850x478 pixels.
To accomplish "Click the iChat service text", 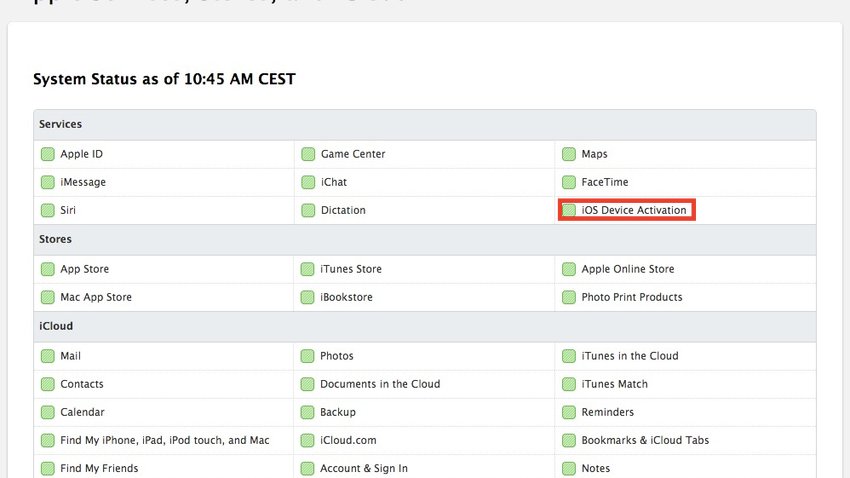I will (x=334, y=182).
